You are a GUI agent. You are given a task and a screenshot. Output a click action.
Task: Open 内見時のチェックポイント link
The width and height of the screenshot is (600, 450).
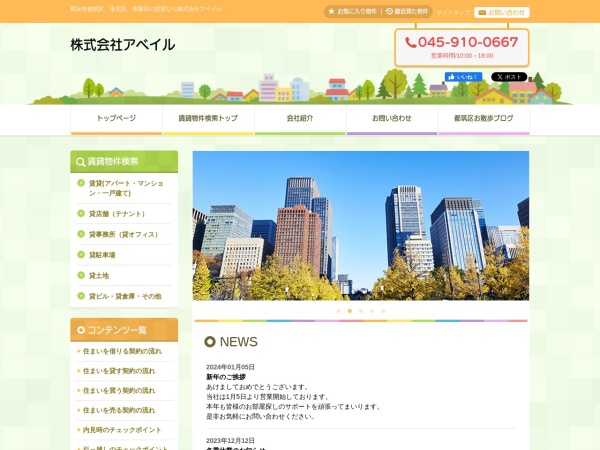pos(122,430)
